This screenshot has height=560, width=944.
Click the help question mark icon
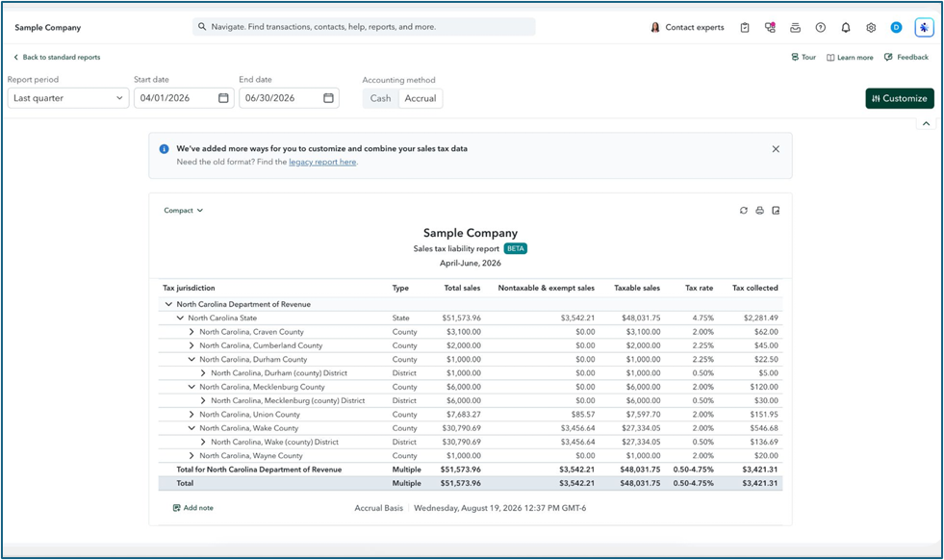tap(820, 28)
